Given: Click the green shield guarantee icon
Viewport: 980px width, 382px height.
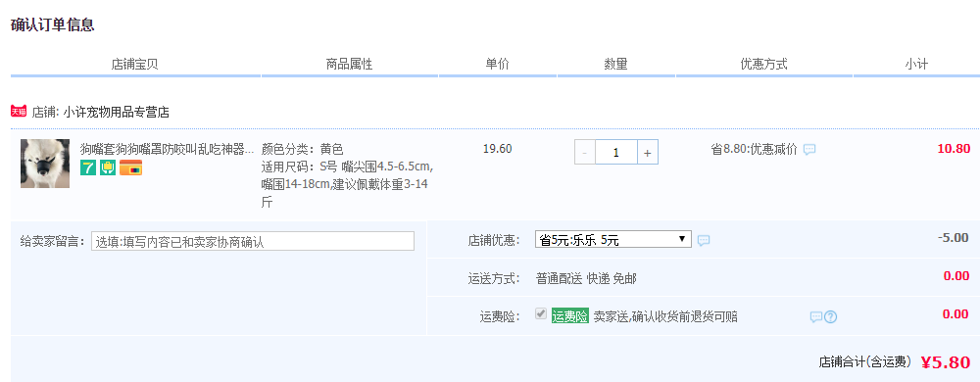Looking at the screenshot, I should pos(108,167).
